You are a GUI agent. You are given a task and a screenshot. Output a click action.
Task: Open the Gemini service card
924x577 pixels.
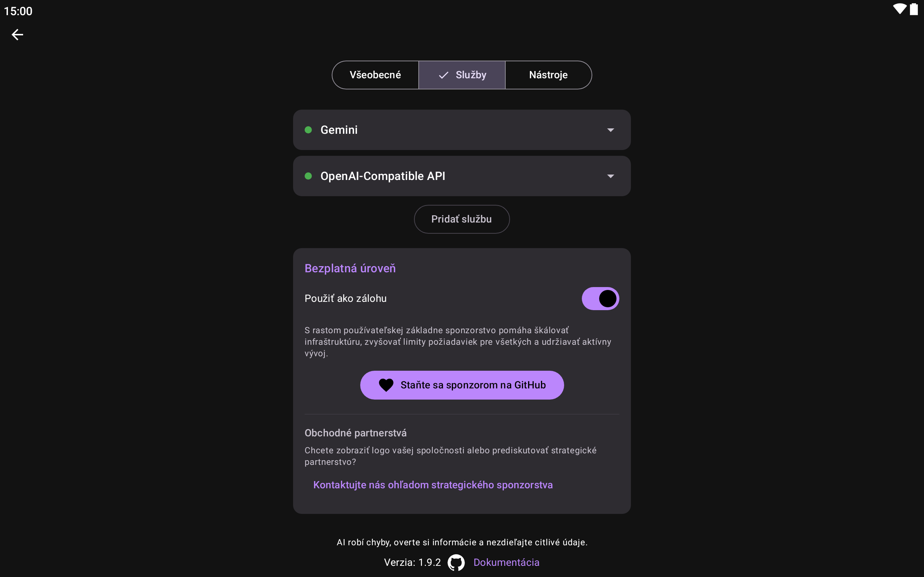(458, 130)
